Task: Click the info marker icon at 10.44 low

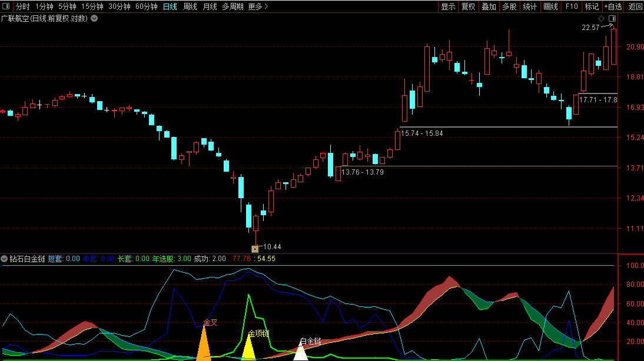Action: tap(255, 249)
